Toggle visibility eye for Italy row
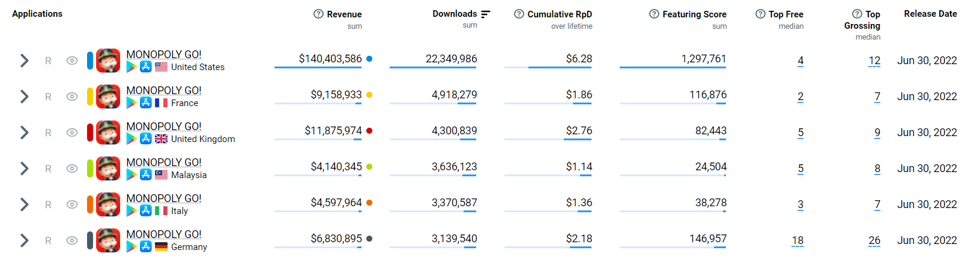Screen dimensions: 980x262 (x=72, y=204)
